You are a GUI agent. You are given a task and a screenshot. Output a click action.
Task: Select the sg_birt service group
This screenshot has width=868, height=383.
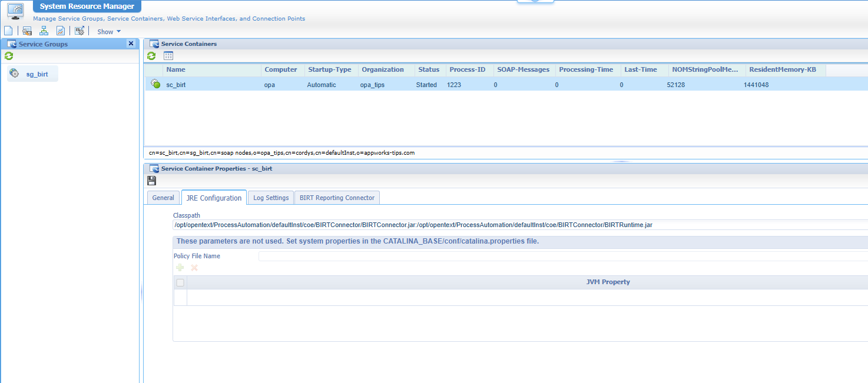(33, 74)
